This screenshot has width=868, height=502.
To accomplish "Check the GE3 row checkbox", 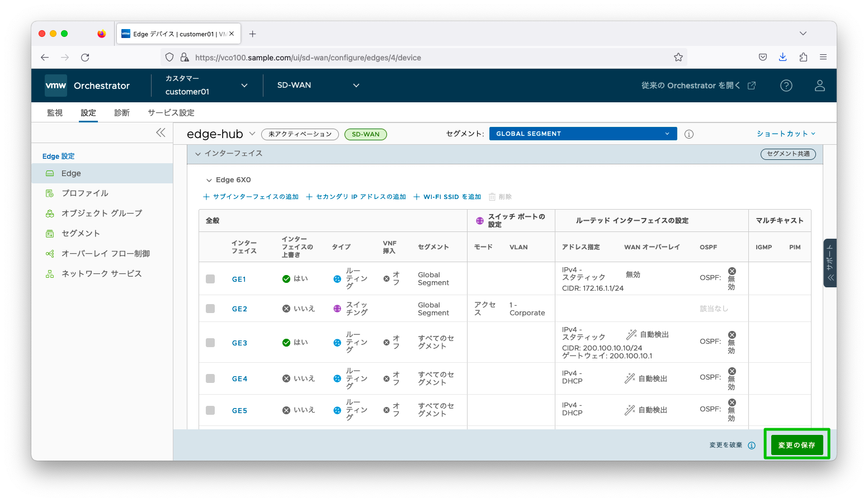I will pos(210,343).
